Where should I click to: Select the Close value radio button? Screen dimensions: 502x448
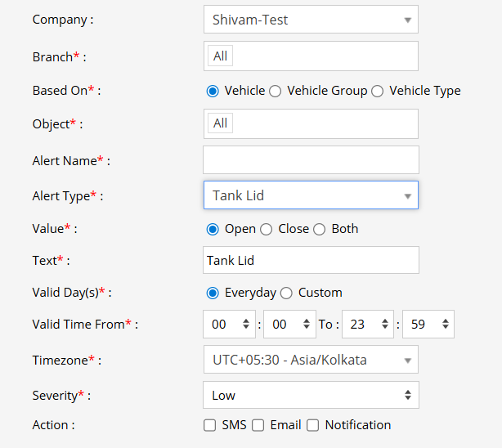[x=267, y=229]
